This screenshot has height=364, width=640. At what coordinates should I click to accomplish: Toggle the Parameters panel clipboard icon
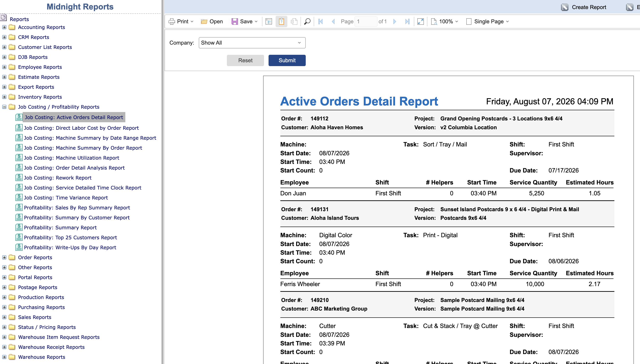click(281, 22)
